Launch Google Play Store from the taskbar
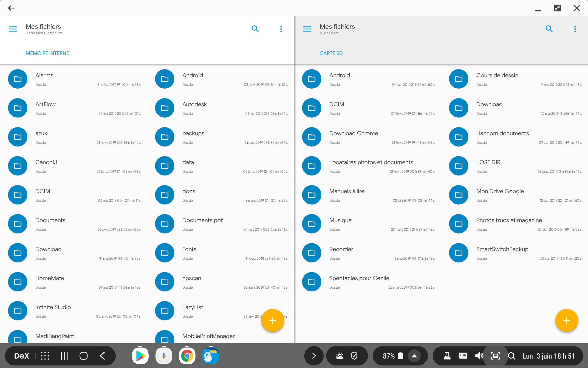The height and width of the screenshot is (368, 588). coord(140,356)
